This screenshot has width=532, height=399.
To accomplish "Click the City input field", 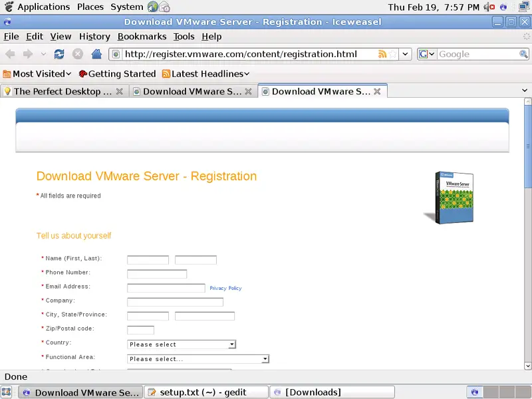I will (148, 317).
